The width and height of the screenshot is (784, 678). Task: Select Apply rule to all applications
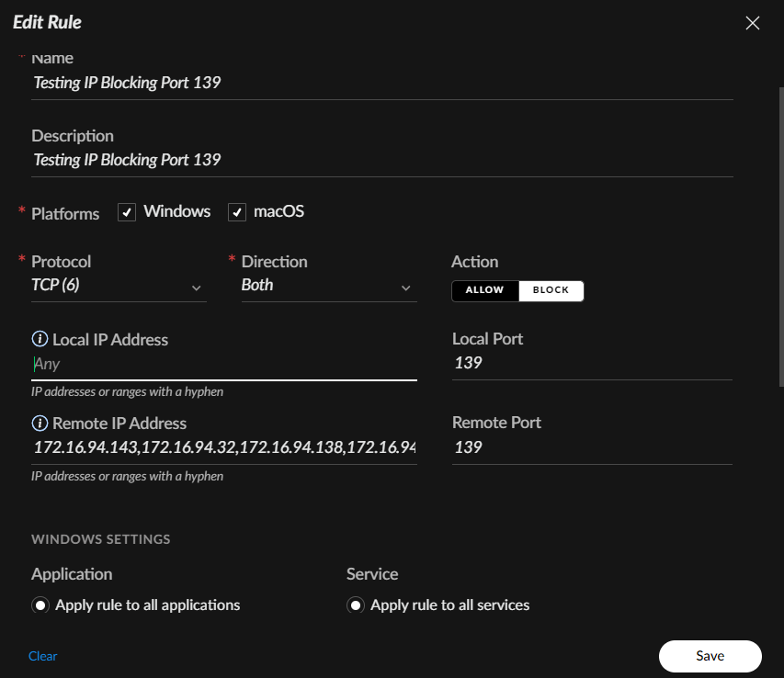click(40, 605)
